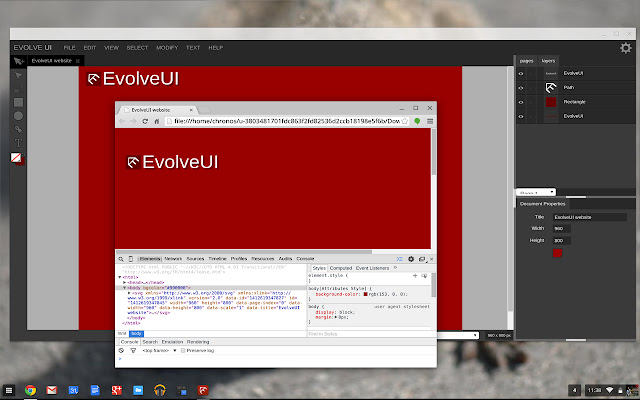Select the pen tool above the Text tool
Screen dimensions: 640x400
coord(18,129)
